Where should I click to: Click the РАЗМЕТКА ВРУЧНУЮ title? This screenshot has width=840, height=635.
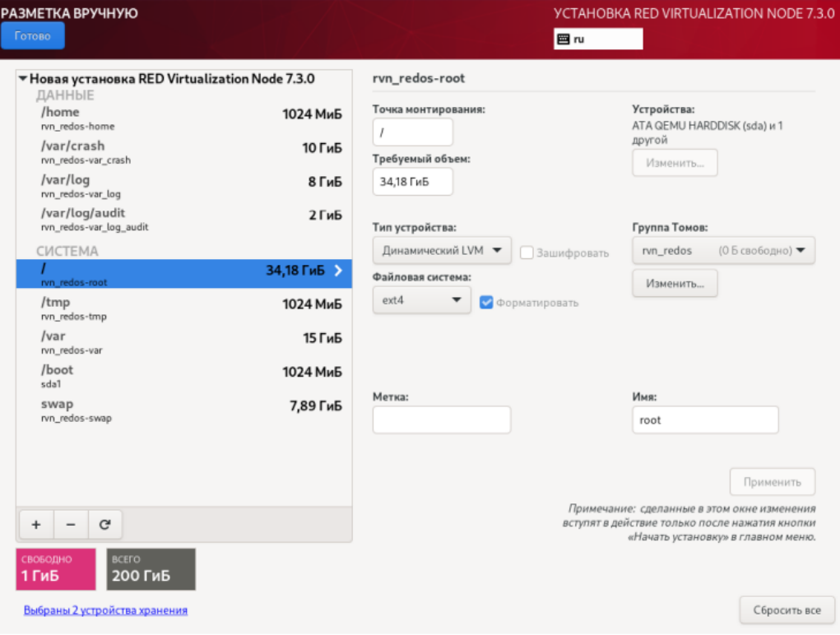(x=69, y=13)
